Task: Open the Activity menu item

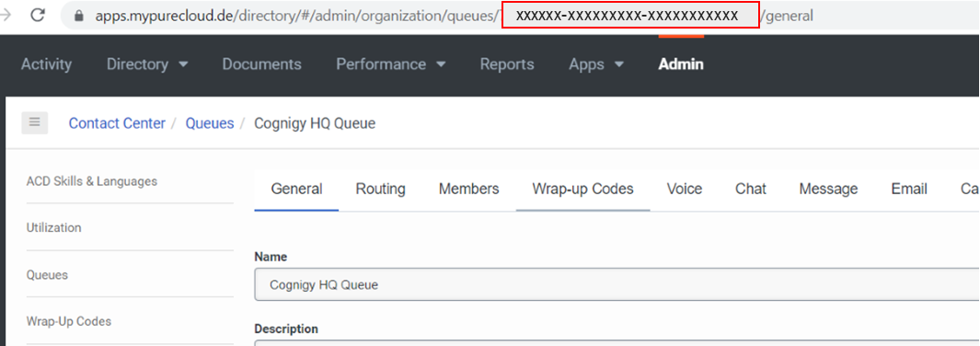Action: [46, 64]
